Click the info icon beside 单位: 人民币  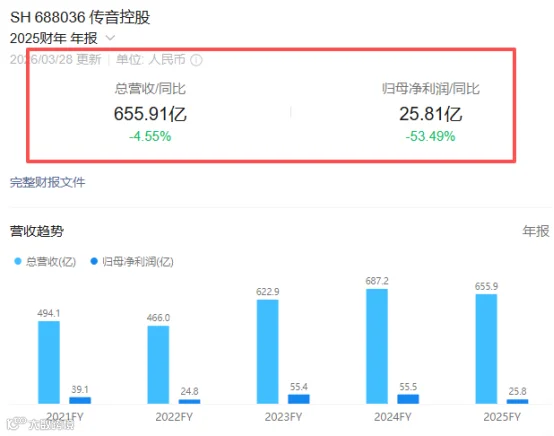coord(196,60)
